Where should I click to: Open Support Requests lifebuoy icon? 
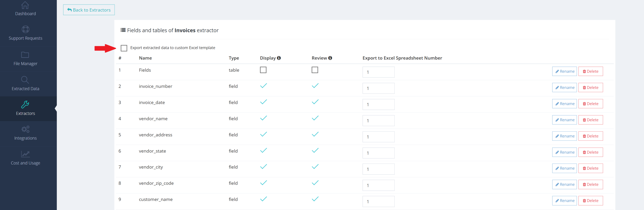(25, 29)
